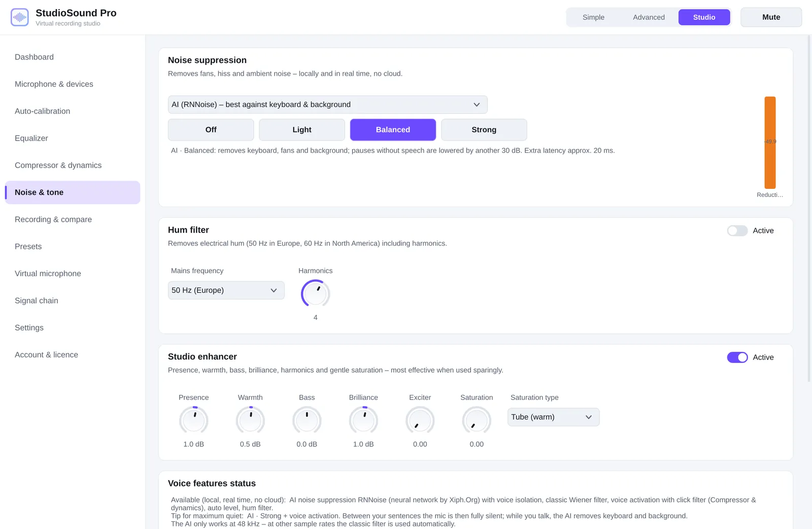Click the Saturation knob
The image size is (812, 529).
coord(477,420)
